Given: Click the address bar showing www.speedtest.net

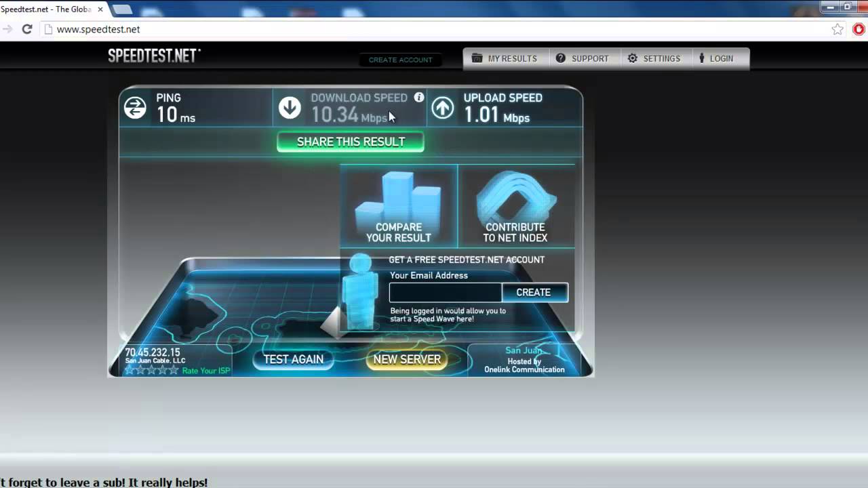Looking at the screenshot, I should (434, 29).
